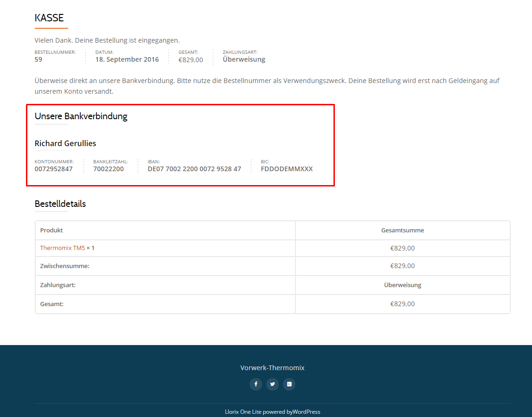Click the €829,00 in the Thermomix TM5 row
This screenshot has height=417, width=532.
tap(403, 248)
